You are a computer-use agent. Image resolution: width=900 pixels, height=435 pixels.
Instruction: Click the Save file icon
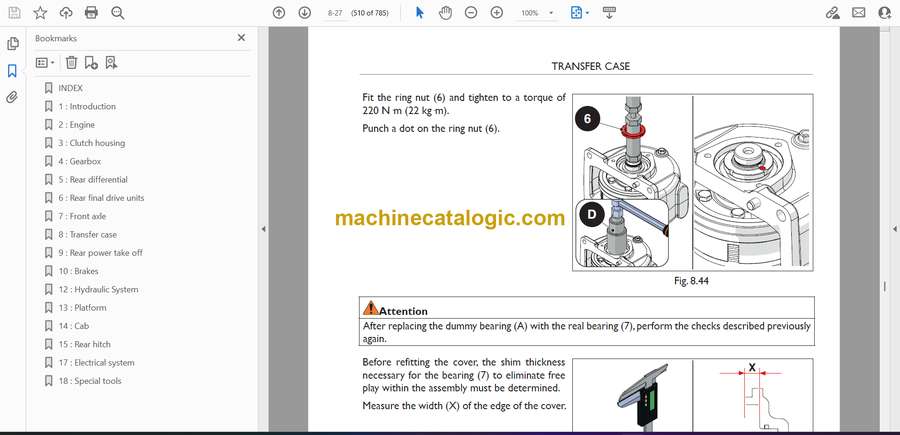pos(14,13)
